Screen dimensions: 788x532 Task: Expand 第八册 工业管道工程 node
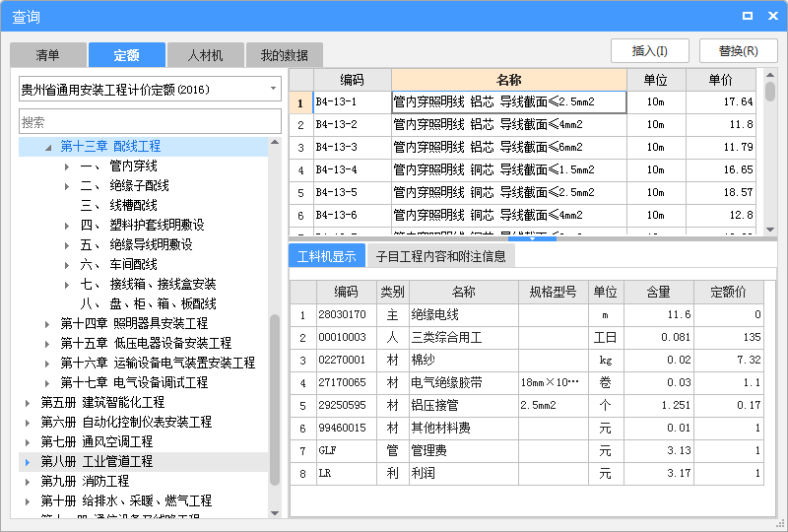(28, 462)
